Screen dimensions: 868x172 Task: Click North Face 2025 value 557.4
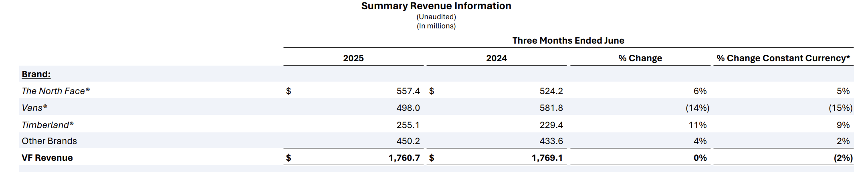(x=408, y=91)
